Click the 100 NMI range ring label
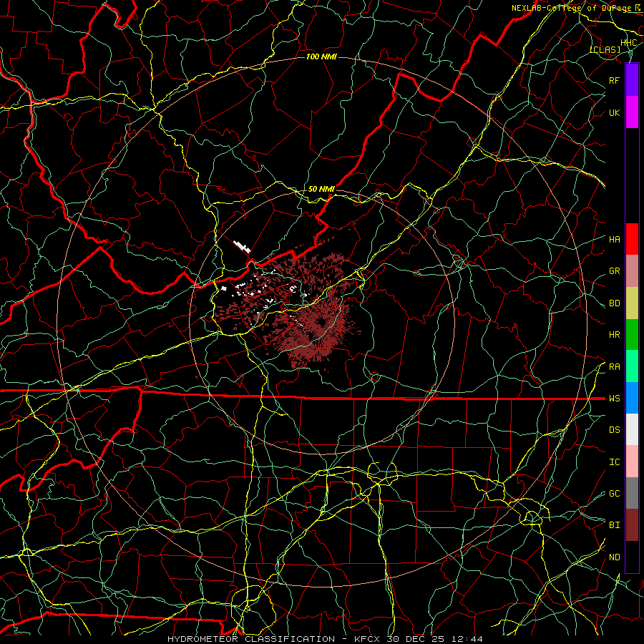This screenshot has height=644, width=644. (x=321, y=57)
